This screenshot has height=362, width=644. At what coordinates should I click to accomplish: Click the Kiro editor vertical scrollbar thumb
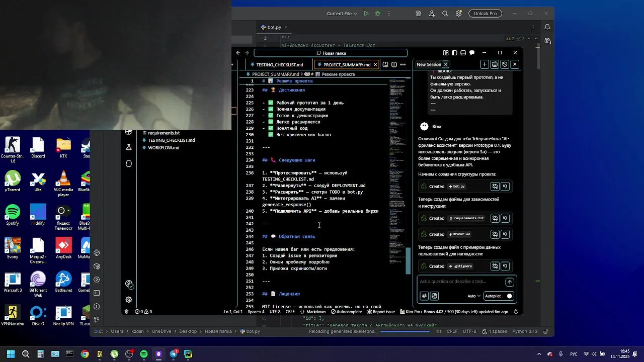409,260
